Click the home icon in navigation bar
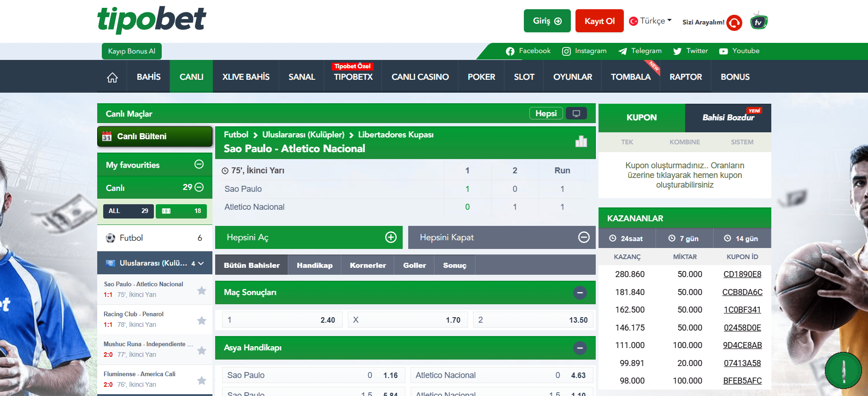 click(112, 77)
